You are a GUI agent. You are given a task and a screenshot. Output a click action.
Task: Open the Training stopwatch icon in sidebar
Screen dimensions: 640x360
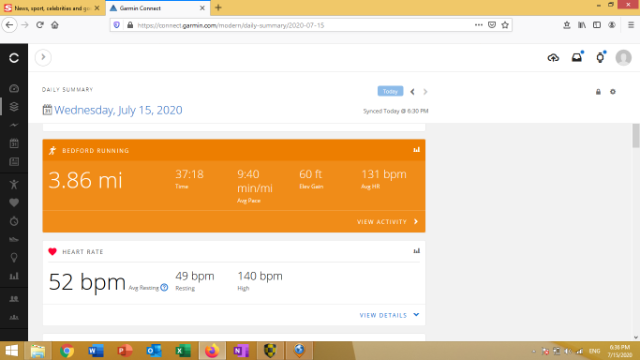pos(14,221)
